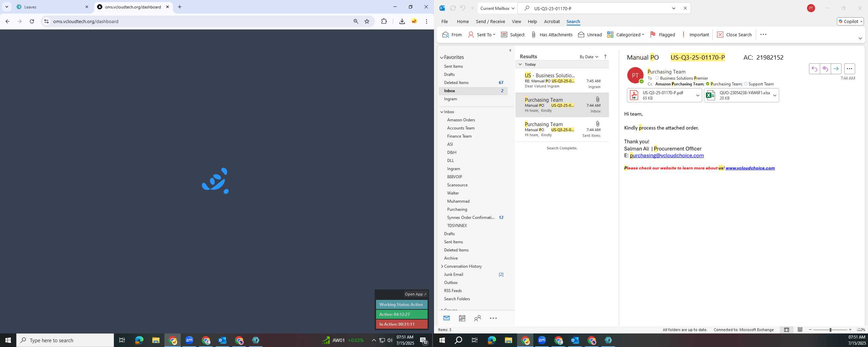Click the Reply arrow icon in the email header
This screenshot has height=347, width=868.
[x=814, y=69]
